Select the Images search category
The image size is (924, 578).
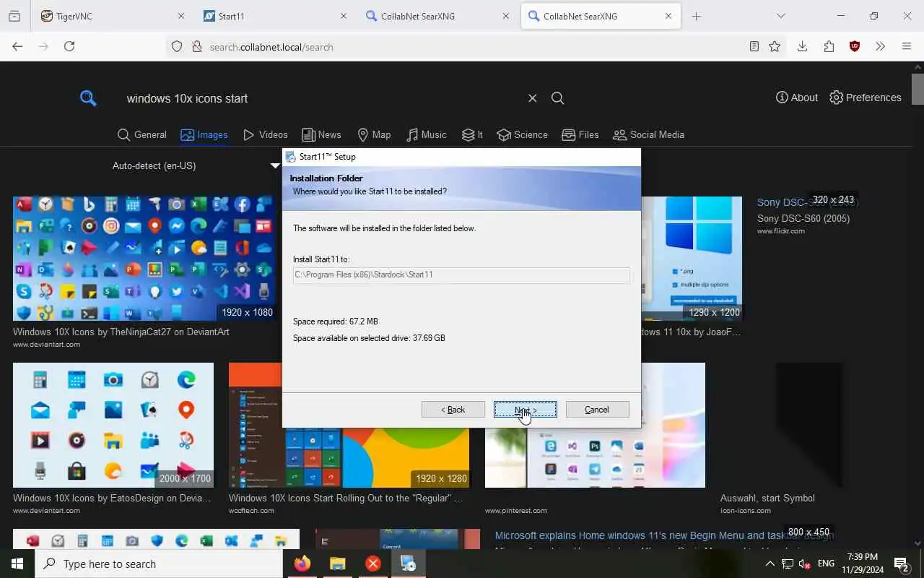point(204,135)
